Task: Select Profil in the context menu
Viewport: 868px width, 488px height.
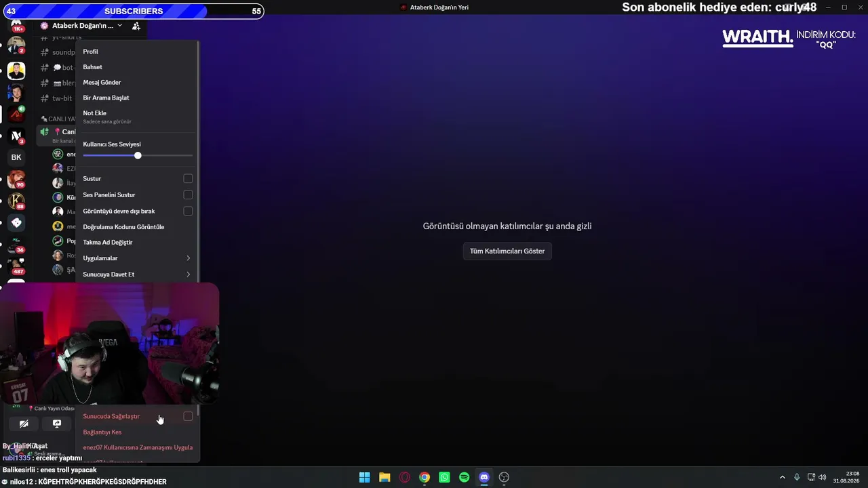Action: 137,52
